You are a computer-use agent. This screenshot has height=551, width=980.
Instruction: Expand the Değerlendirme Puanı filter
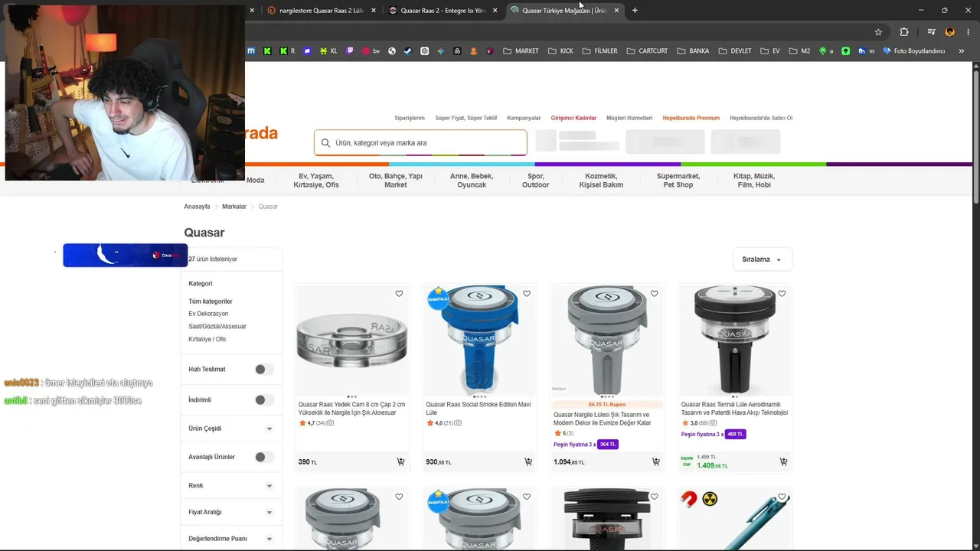[x=230, y=539]
